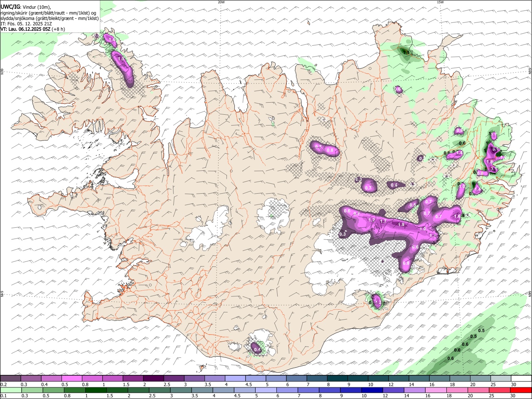
Task: Select the 8 swatch in upper legend row
Action: point(337,378)
